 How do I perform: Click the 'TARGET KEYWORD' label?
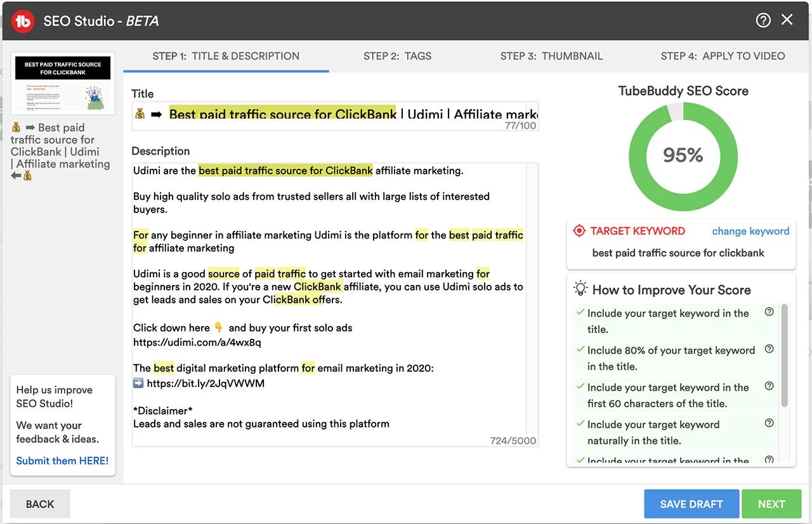[638, 231]
